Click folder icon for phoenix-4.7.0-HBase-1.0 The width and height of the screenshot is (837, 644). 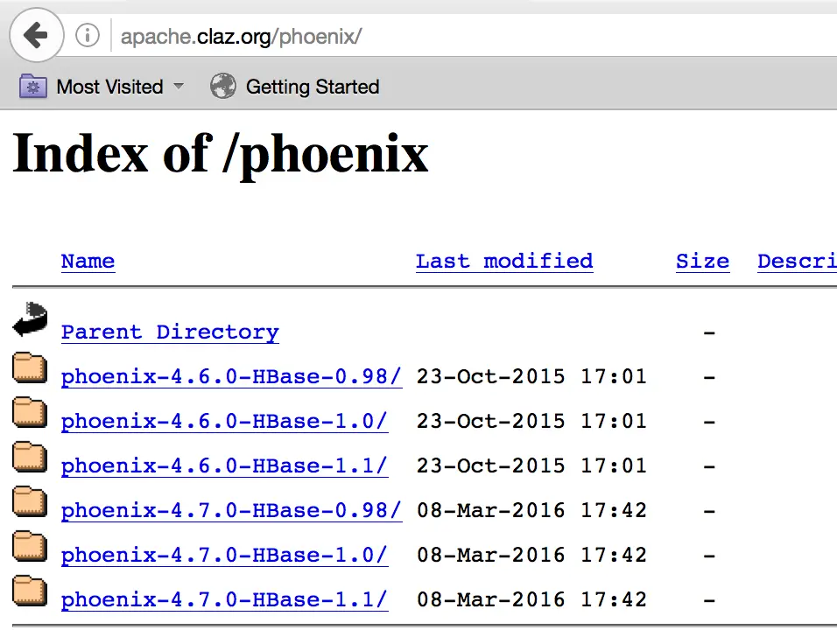point(30,546)
